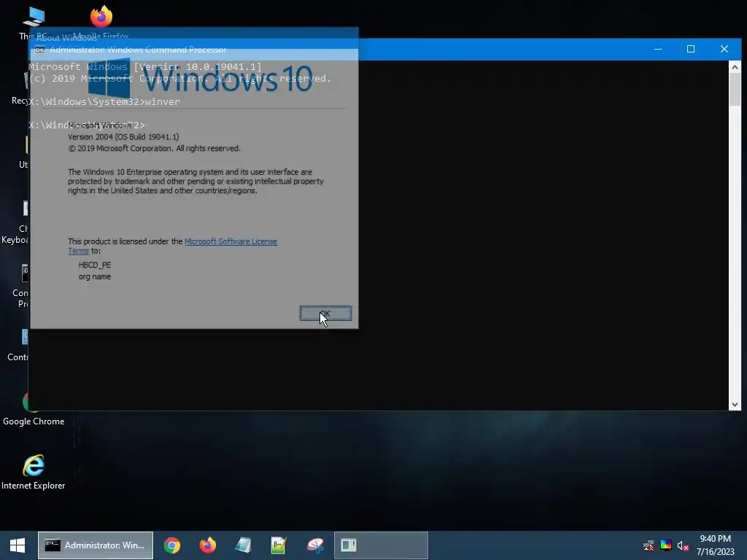Switch to the About Windows taskbar button

[381, 545]
